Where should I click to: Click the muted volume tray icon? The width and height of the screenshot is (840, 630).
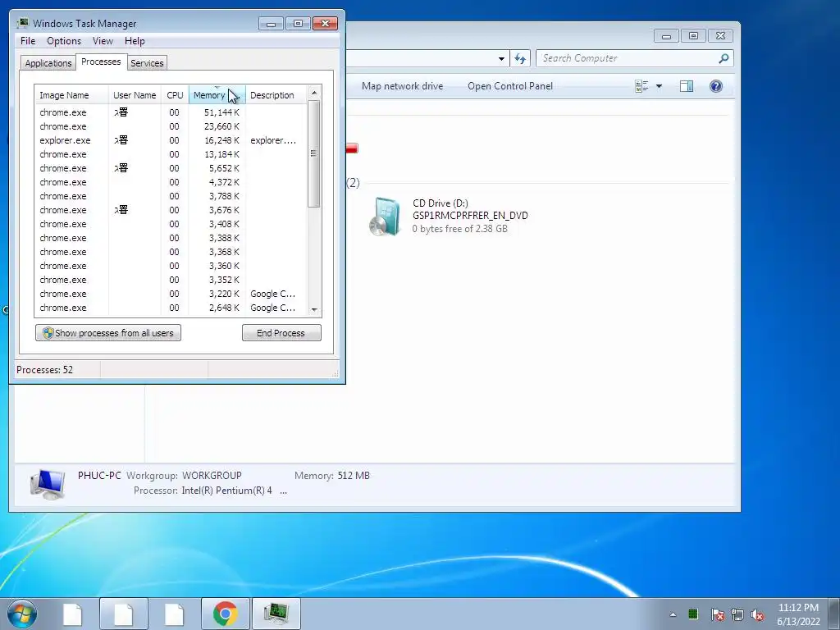click(x=757, y=614)
